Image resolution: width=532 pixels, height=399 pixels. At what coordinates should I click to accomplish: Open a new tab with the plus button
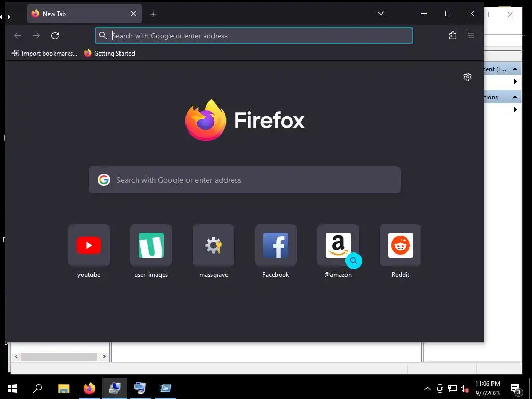pyautogui.click(x=153, y=14)
